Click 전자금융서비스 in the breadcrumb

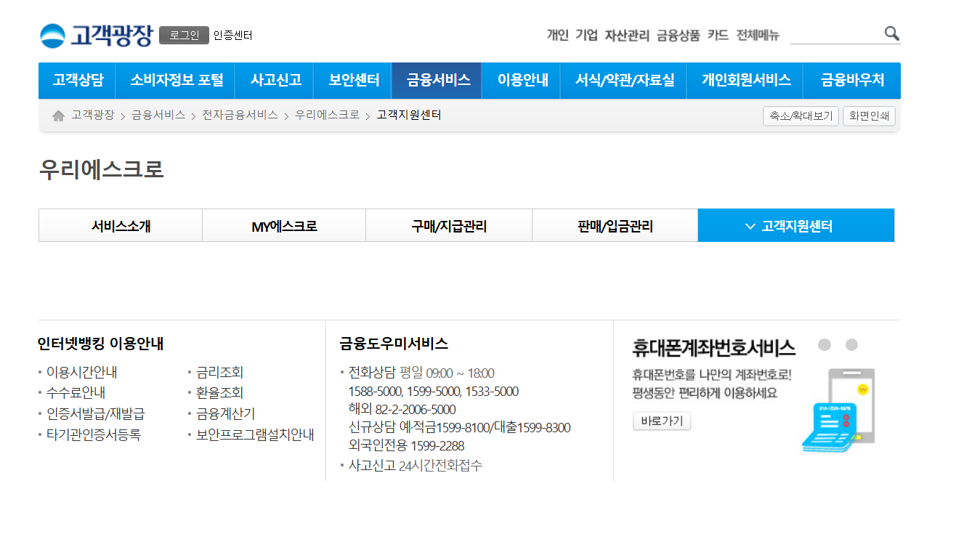(x=240, y=116)
